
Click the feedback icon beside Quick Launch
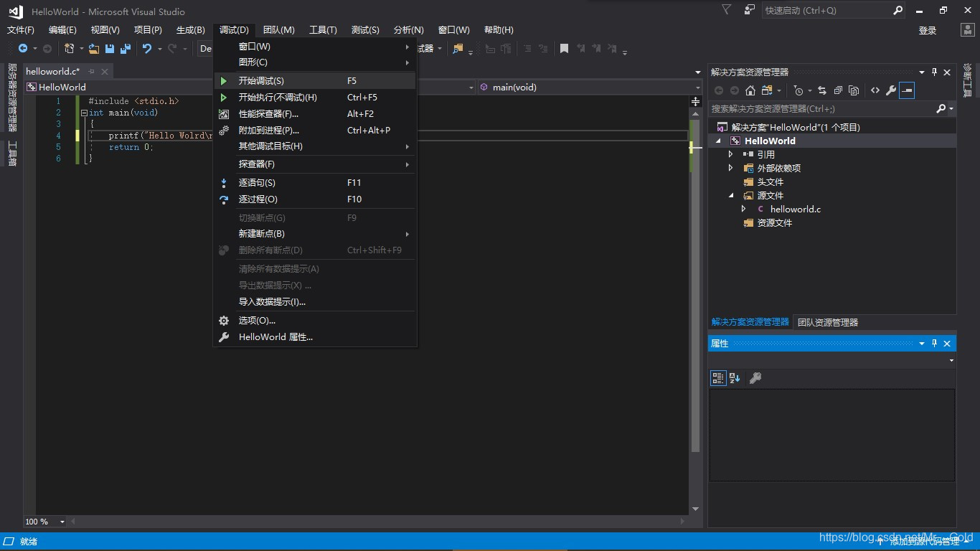750,10
